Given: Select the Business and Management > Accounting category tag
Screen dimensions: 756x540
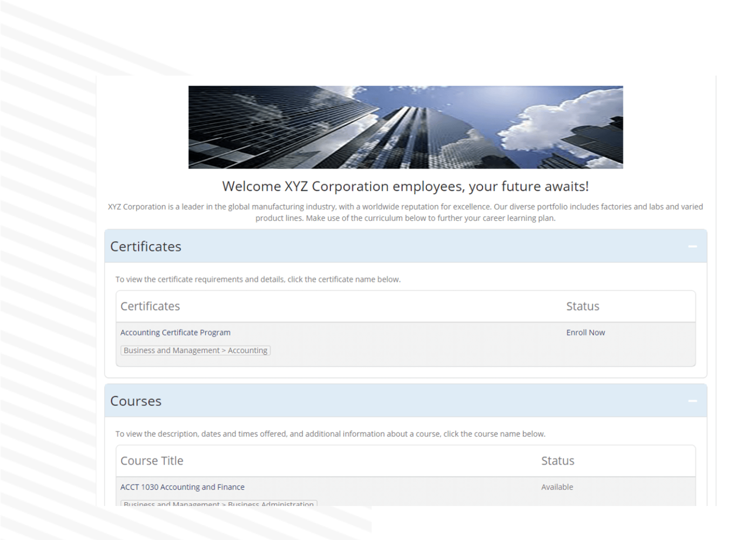Looking at the screenshot, I should tap(195, 350).
